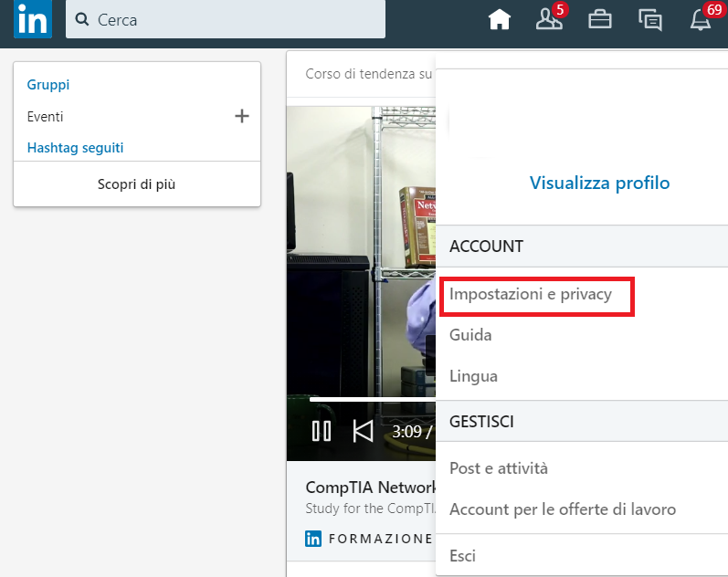Skip back to video start

click(x=363, y=431)
